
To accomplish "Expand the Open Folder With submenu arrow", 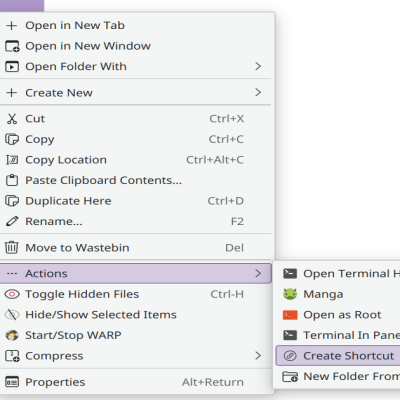I will point(258,66).
